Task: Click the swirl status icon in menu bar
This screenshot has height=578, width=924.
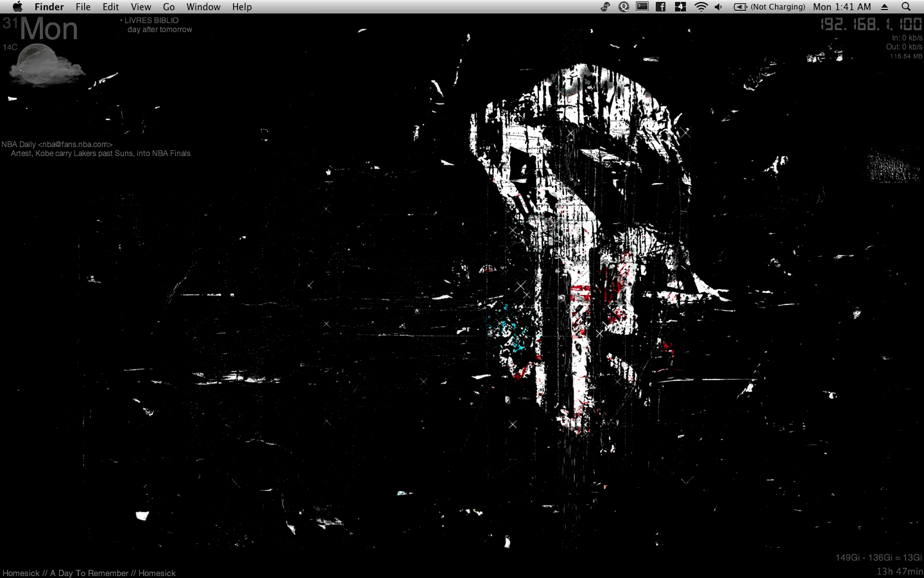Action: pyautogui.click(x=605, y=7)
